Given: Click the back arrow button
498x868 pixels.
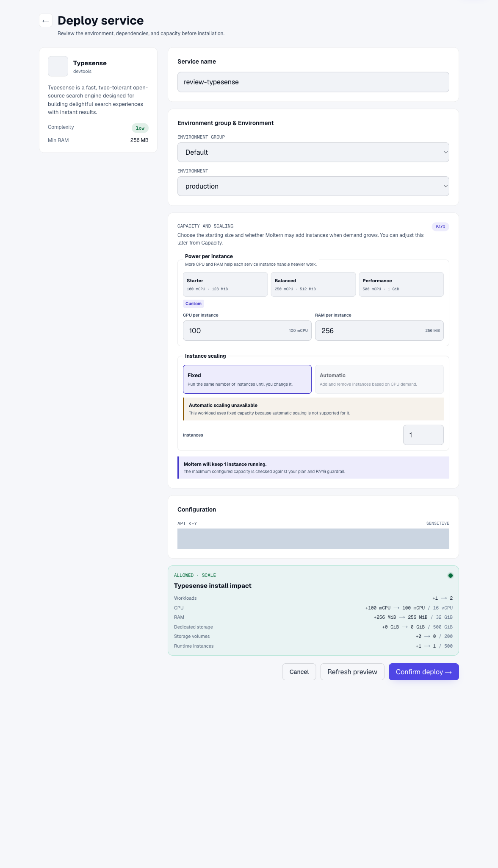Looking at the screenshot, I should tap(46, 20).
